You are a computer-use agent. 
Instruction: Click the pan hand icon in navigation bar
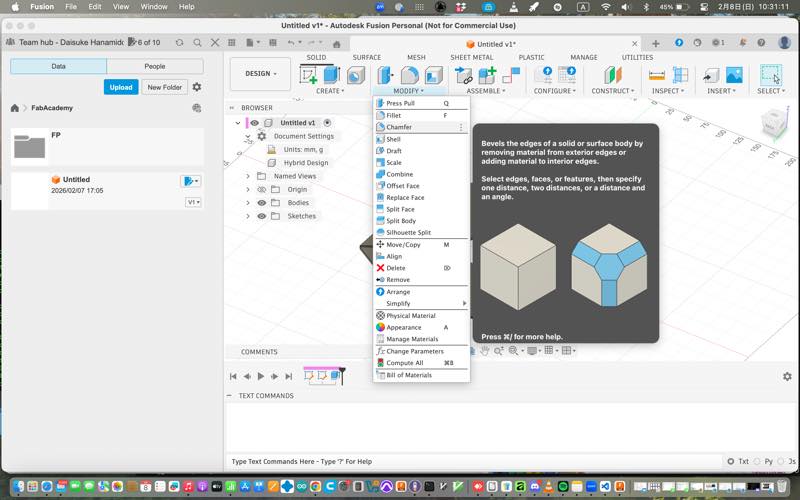click(484, 351)
